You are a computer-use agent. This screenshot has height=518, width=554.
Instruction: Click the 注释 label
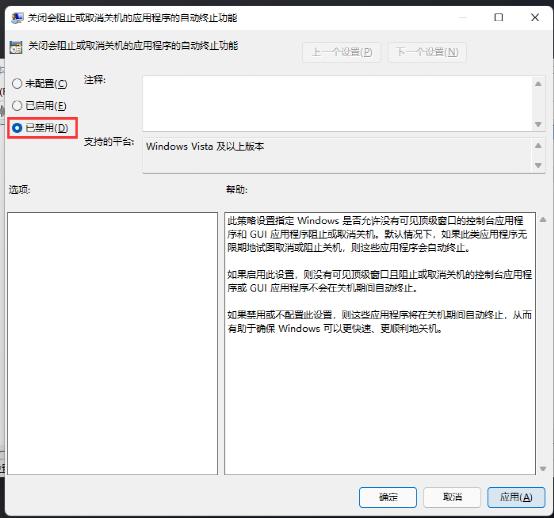tap(95, 80)
